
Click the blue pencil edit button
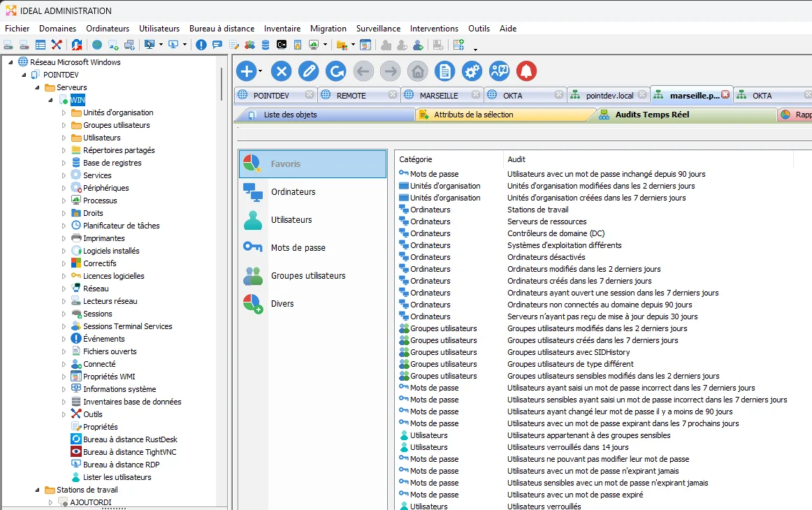tap(309, 71)
